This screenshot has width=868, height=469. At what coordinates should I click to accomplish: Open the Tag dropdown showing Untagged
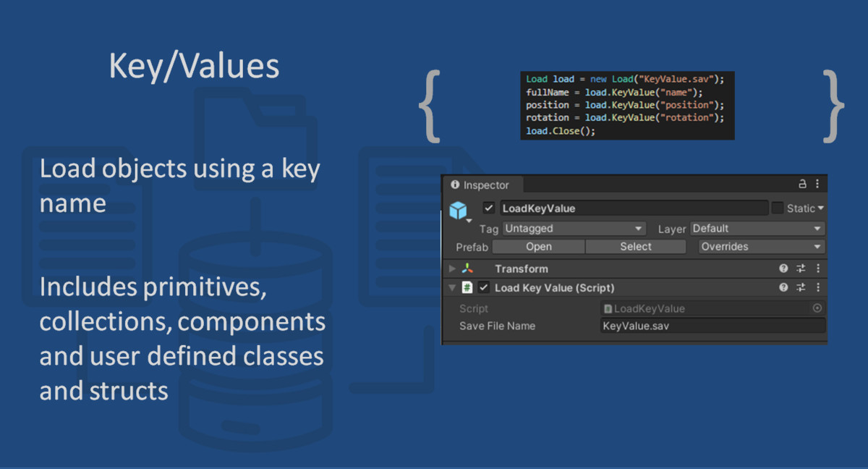pyautogui.click(x=574, y=229)
